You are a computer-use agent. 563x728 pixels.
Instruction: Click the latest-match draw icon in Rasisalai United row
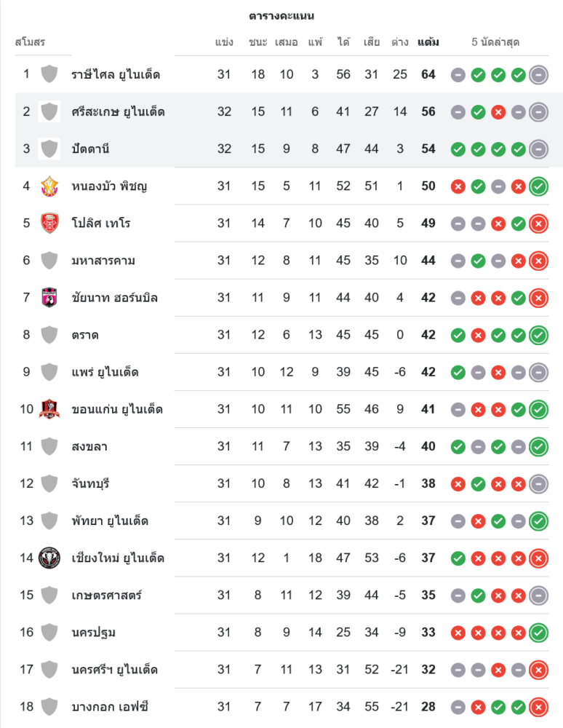coord(538,75)
